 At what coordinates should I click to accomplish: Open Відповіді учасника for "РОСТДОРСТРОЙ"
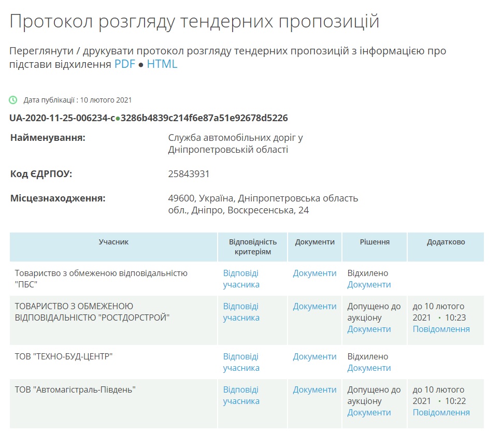241,312
